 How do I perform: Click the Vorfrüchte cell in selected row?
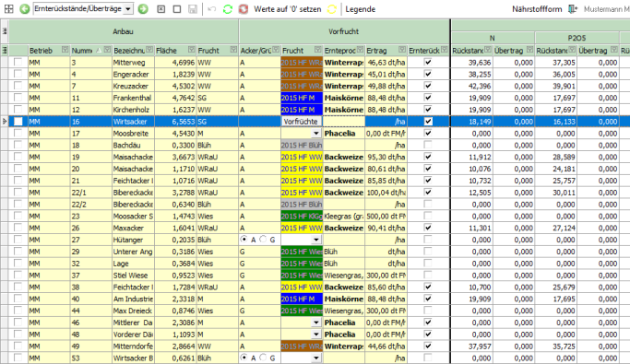point(301,122)
